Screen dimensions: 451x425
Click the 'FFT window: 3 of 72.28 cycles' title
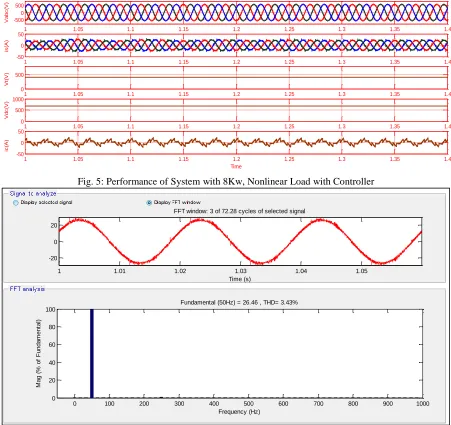coord(239,211)
